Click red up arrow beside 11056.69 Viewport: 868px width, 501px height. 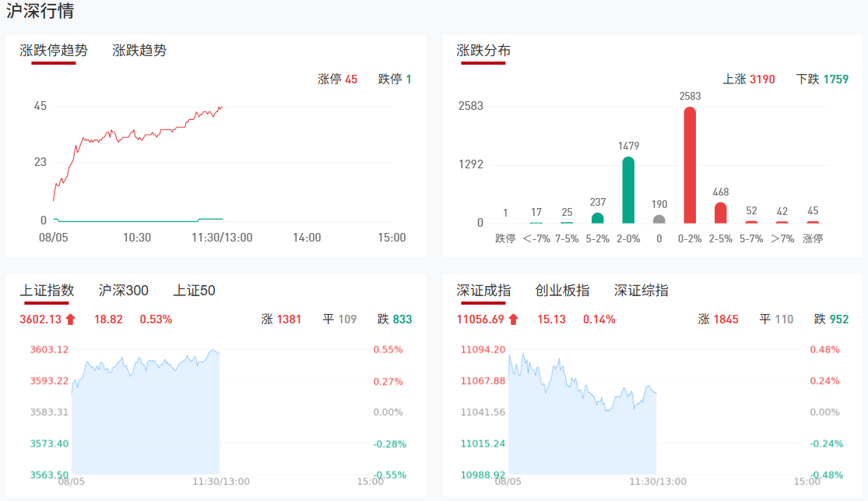point(513,319)
